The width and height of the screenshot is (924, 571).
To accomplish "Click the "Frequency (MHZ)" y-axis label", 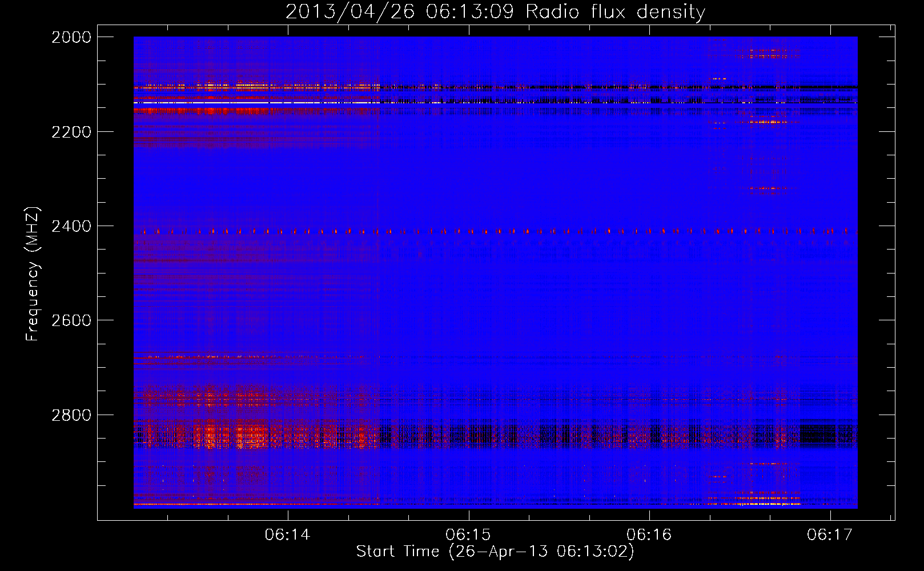I will (34, 274).
